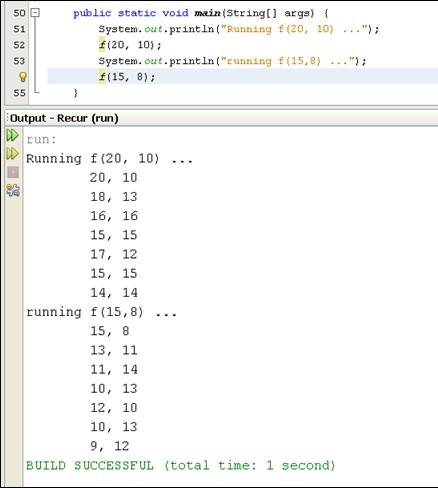
Task: Collapse the main method fold at line 50
Action: pos(35,13)
